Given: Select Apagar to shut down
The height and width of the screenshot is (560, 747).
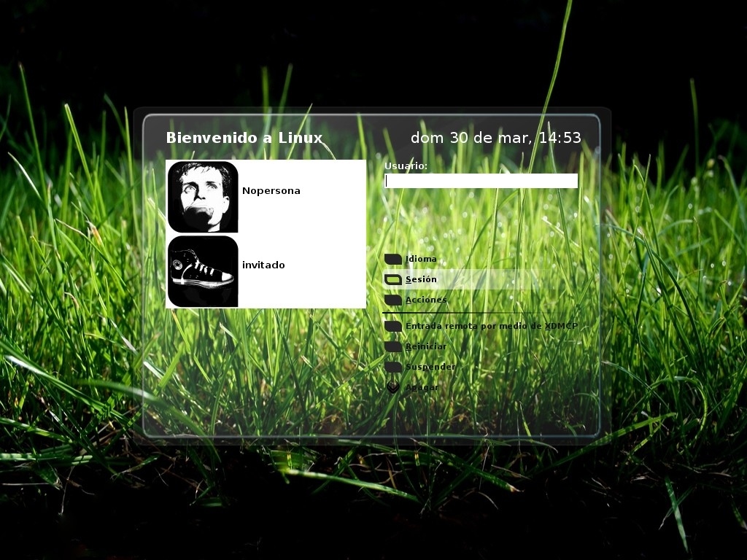Looking at the screenshot, I should pyautogui.click(x=422, y=388).
